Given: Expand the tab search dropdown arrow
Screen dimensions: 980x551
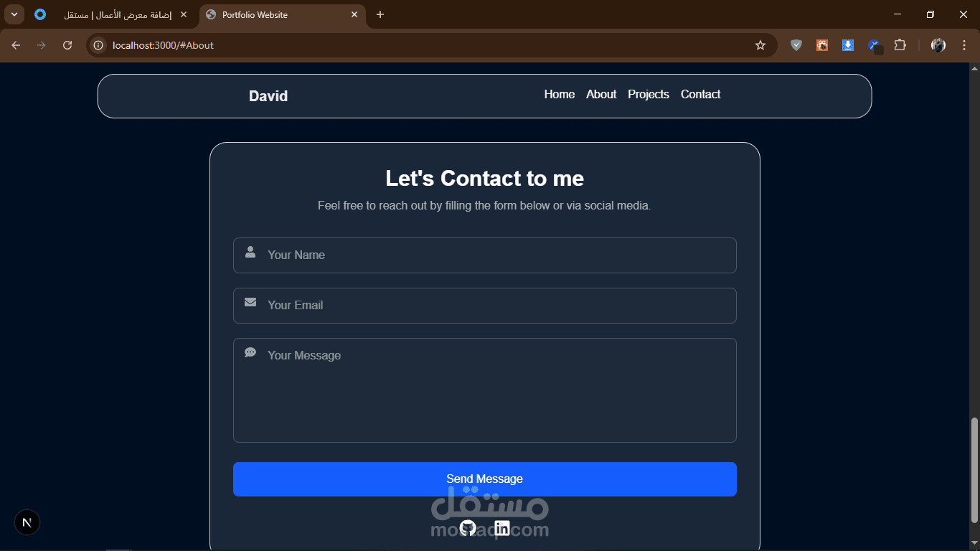Looking at the screenshot, I should click(14, 14).
